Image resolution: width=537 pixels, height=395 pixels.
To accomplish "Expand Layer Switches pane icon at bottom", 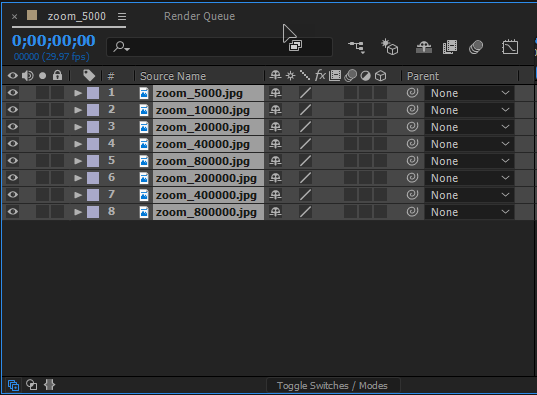I will pos(13,385).
